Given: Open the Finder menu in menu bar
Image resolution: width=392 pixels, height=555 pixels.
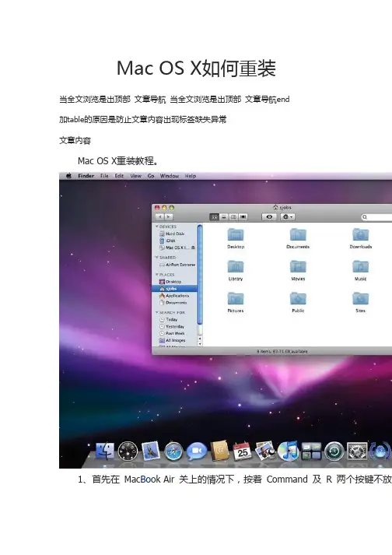Looking at the screenshot, I should 86,176.
